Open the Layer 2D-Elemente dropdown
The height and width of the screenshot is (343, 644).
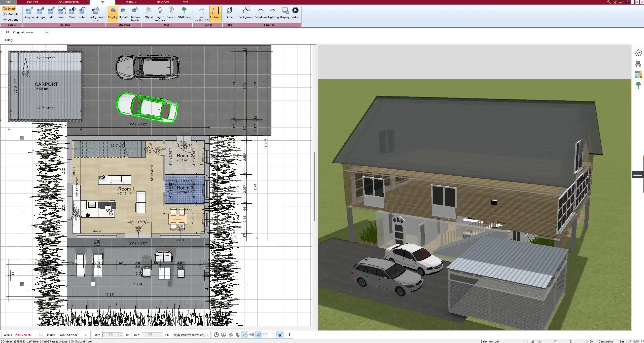41,335
